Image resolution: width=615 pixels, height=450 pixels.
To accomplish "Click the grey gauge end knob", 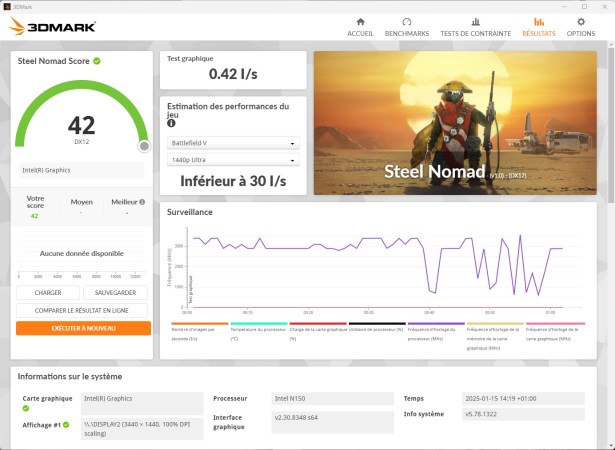I will pos(144,146).
